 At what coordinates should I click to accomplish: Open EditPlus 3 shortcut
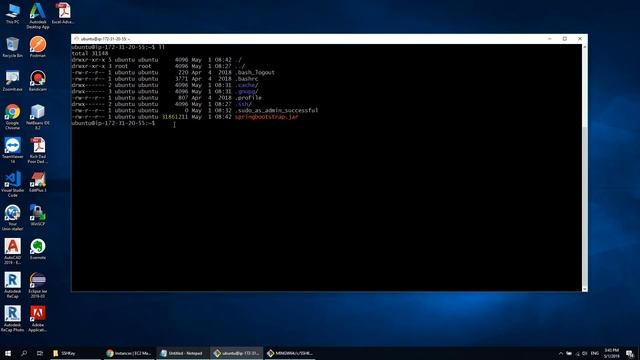(x=38, y=182)
